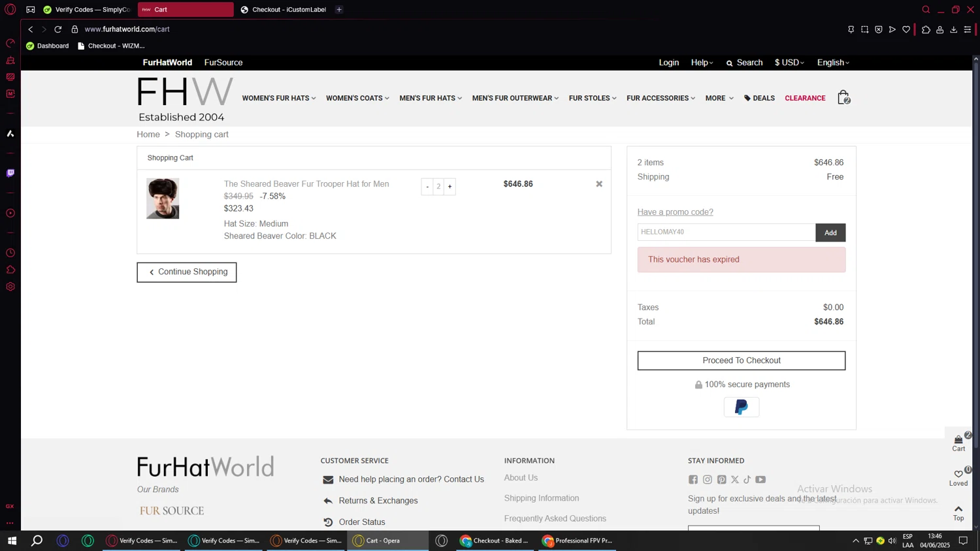Viewport: 980px width, 551px height.
Task: Click the Opera pinboard pin icon
Action: [x=851, y=29]
